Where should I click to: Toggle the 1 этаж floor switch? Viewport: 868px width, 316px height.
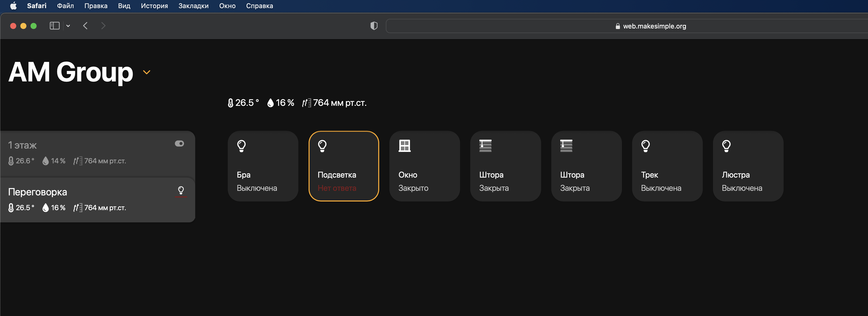179,144
